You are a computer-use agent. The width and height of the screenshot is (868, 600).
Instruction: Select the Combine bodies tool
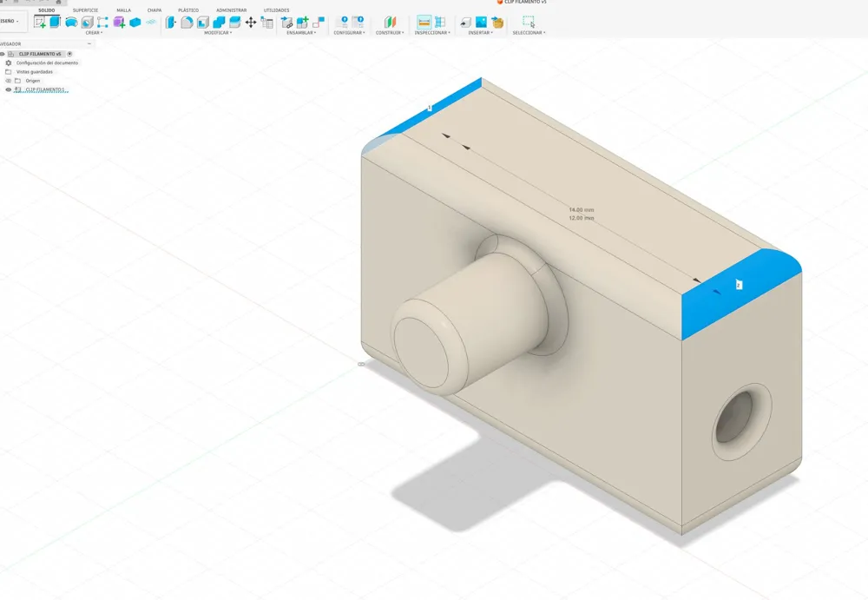coord(219,23)
